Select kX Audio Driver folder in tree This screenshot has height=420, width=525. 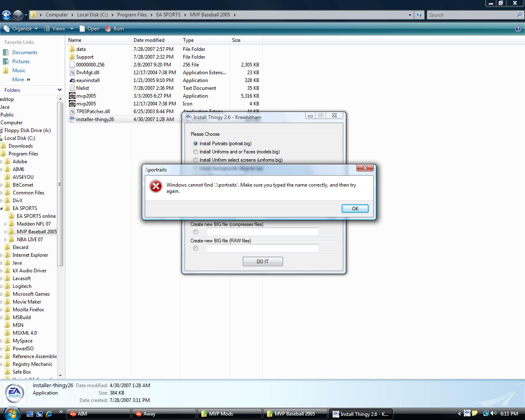coord(30,271)
